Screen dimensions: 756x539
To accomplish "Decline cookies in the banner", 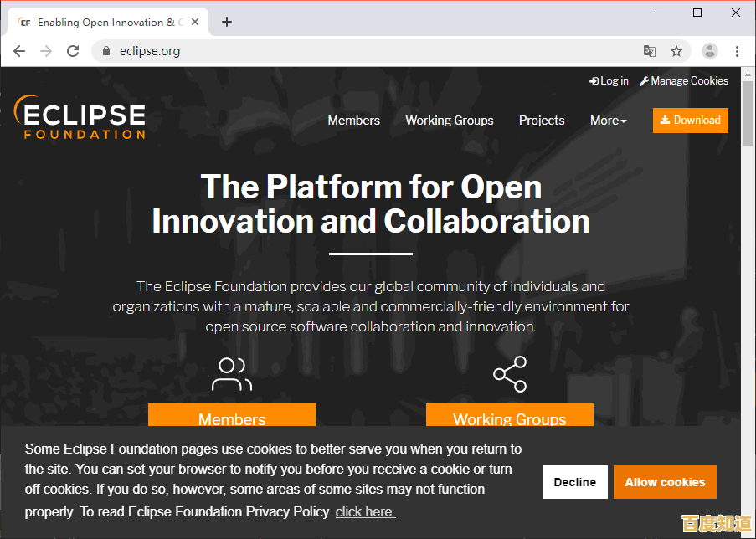I will click(x=575, y=482).
